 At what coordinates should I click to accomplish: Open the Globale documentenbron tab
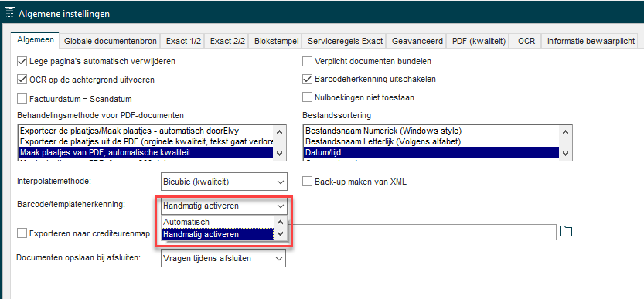(x=111, y=41)
